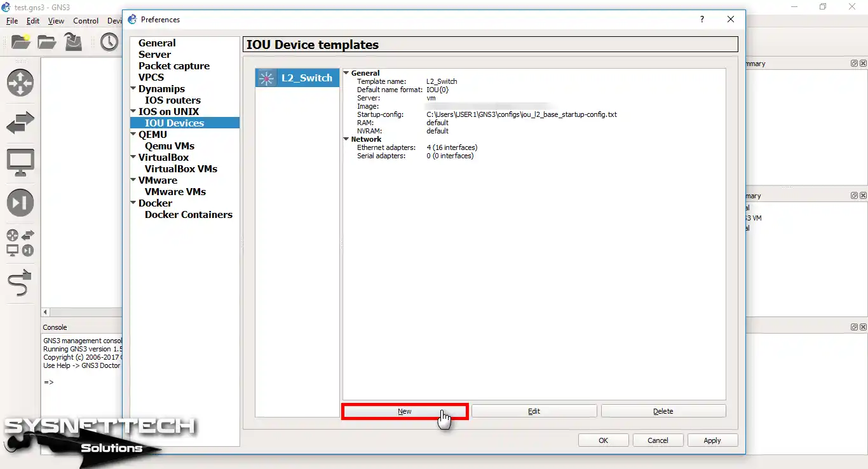Image resolution: width=868 pixels, height=469 pixels.
Task: Collapse the Dynamips tree arrow
Action: [133, 89]
